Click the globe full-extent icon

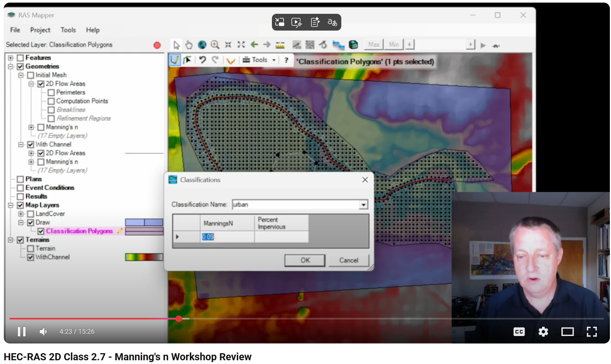(x=202, y=45)
